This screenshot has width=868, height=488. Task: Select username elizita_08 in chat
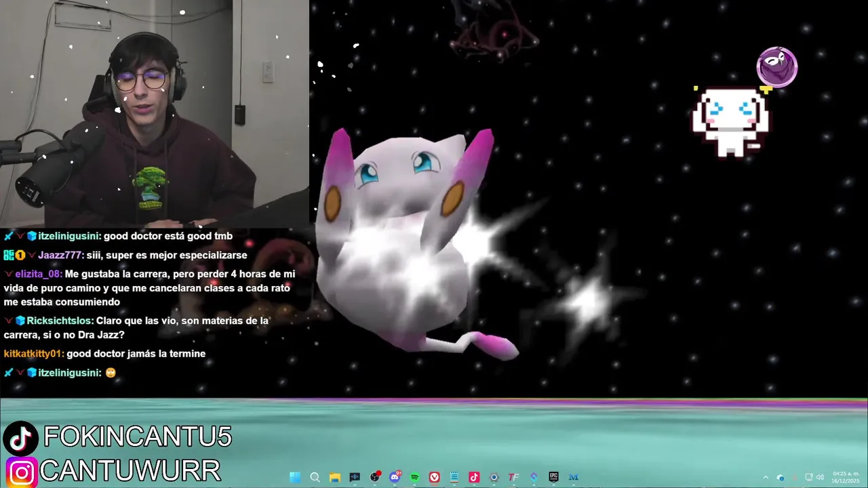[39, 274]
